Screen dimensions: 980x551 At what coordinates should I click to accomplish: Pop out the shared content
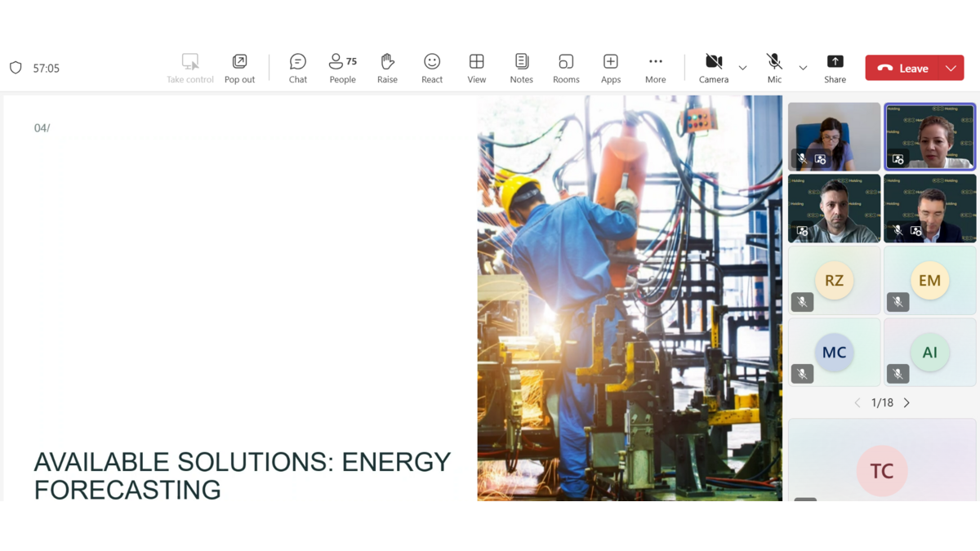(x=239, y=68)
